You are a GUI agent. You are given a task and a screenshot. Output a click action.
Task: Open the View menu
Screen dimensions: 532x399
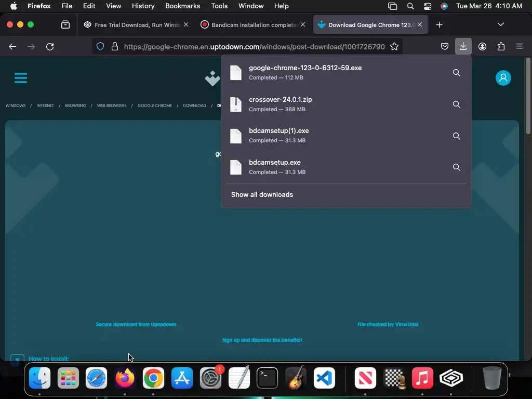tap(113, 6)
